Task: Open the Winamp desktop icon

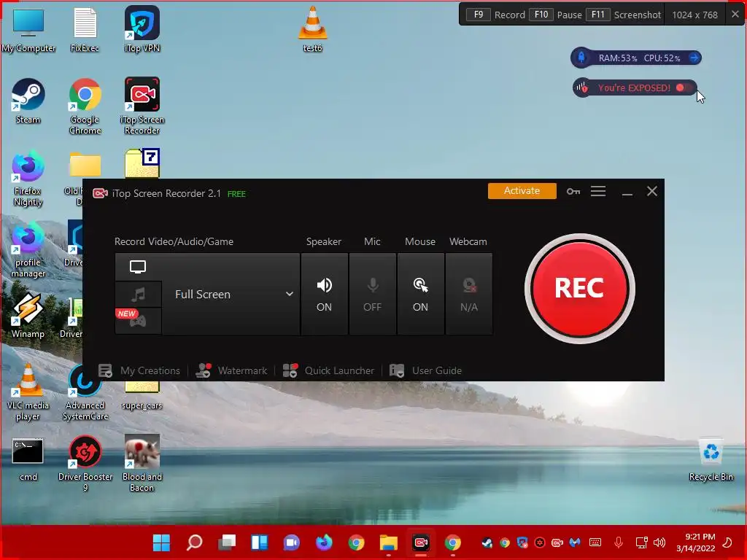Action: [28, 315]
